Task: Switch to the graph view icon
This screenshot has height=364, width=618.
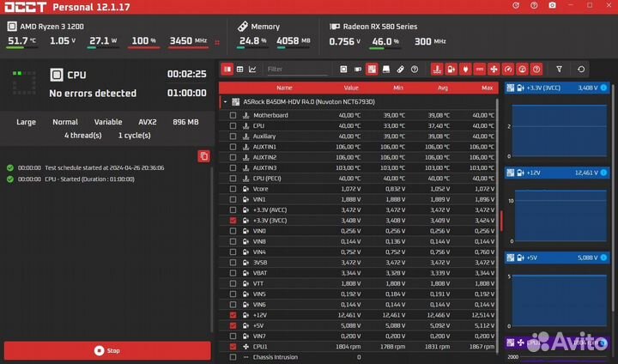Action: click(252, 69)
